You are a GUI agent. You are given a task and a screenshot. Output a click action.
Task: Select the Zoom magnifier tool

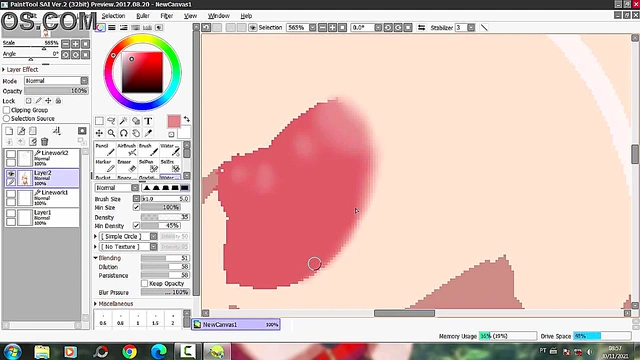111,133
